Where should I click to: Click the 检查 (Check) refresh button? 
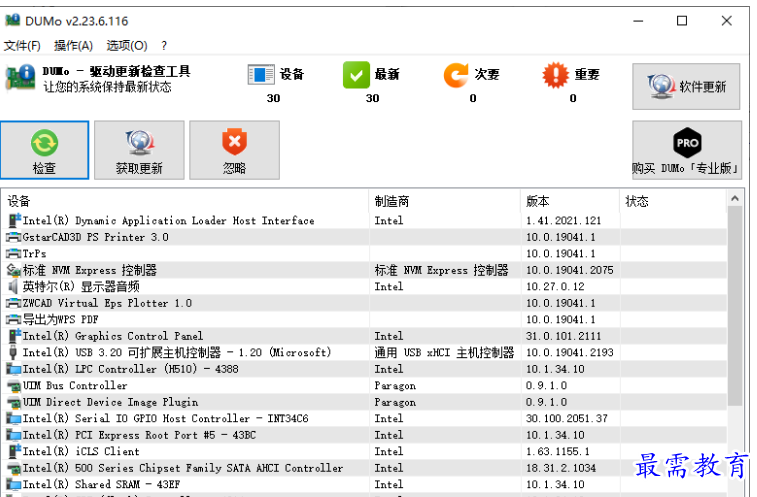pyautogui.click(x=44, y=150)
